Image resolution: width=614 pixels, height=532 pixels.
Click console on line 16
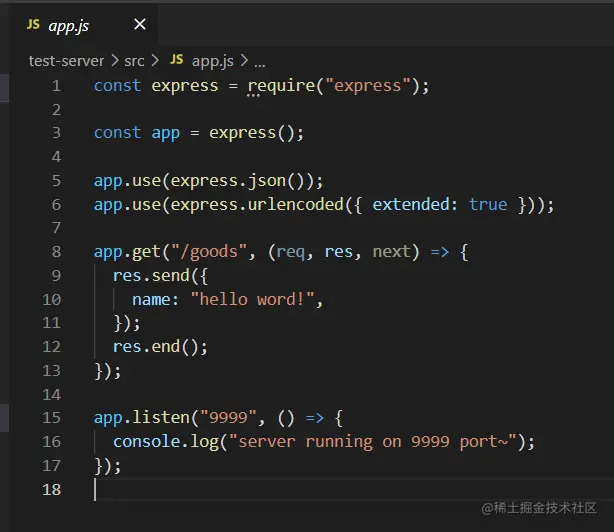[x=146, y=442]
